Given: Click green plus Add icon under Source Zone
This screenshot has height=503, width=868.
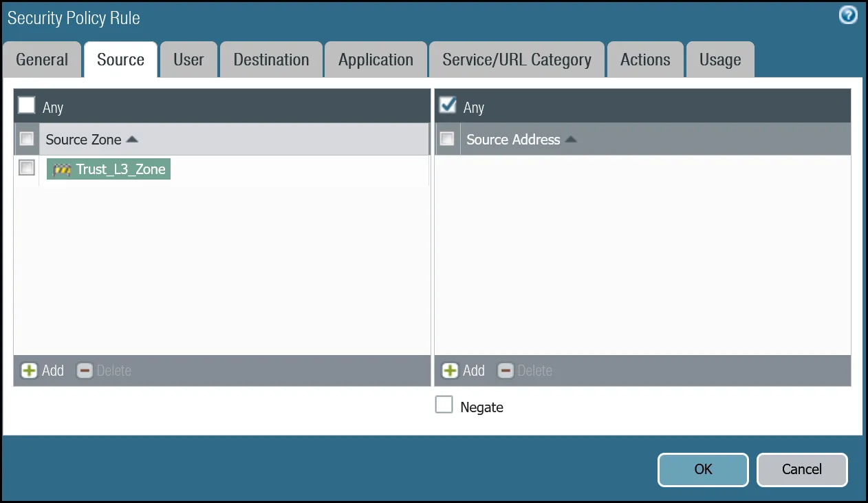Looking at the screenshot, I should [x=30, y=371].
